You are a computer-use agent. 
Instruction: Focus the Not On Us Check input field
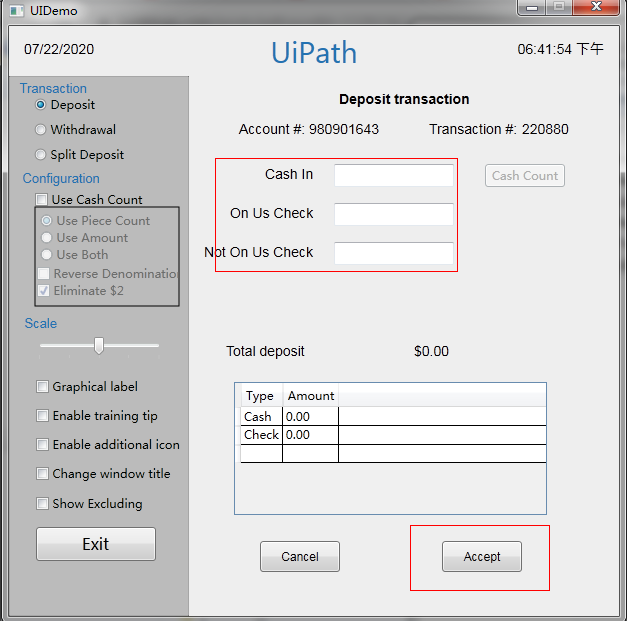(x=394, y=253)
